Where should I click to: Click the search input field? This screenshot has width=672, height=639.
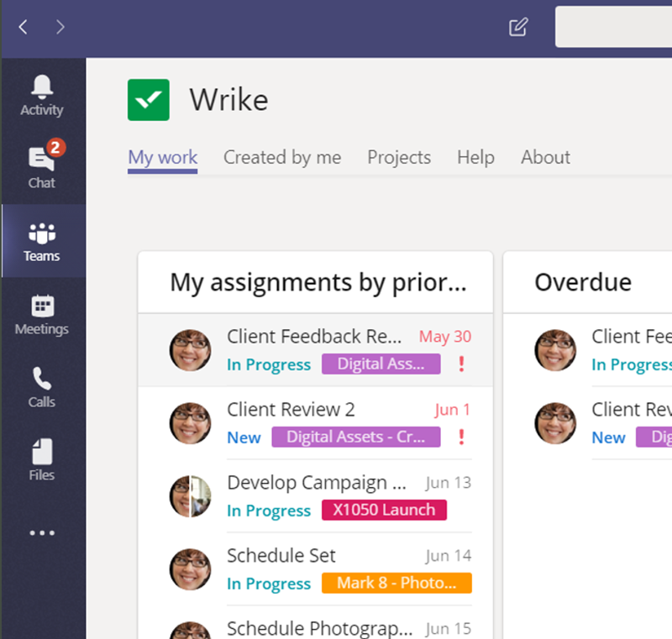pos(614,27)
